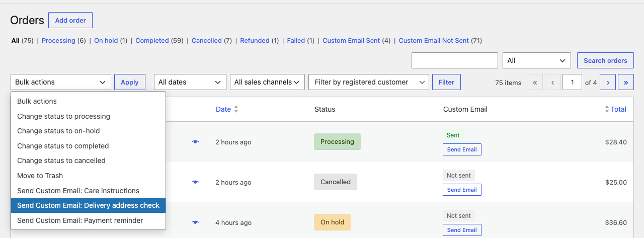Choose Change status to processing
The height and width of the screenshot is (238, 644).
(88, 116)
